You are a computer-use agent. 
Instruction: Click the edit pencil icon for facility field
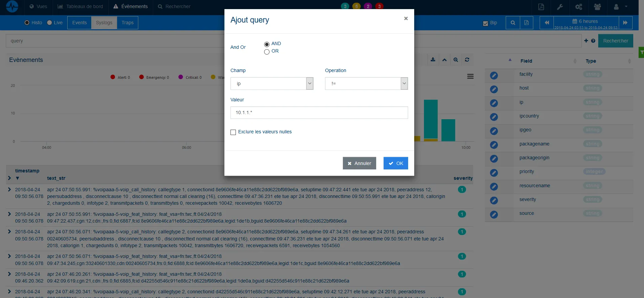(x=494, y=75)
